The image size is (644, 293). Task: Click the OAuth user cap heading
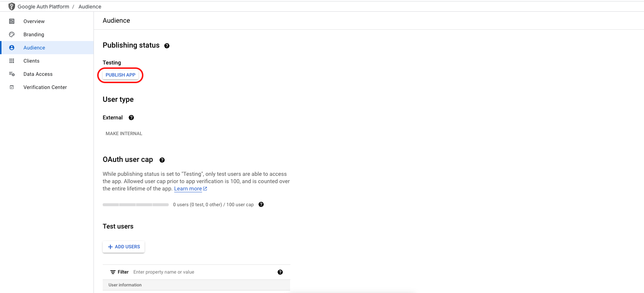[x=128, y=159]
